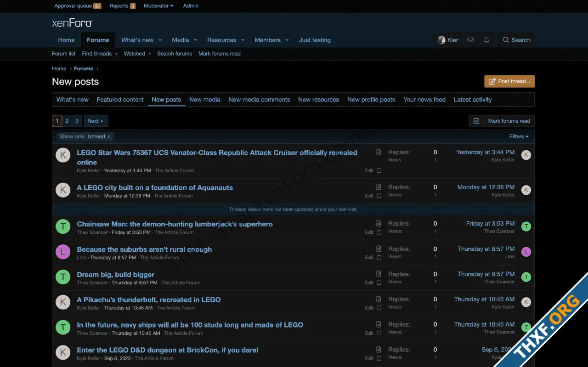Click Lino's last-poster avatar on the suburbs row

tap(526, 251)
